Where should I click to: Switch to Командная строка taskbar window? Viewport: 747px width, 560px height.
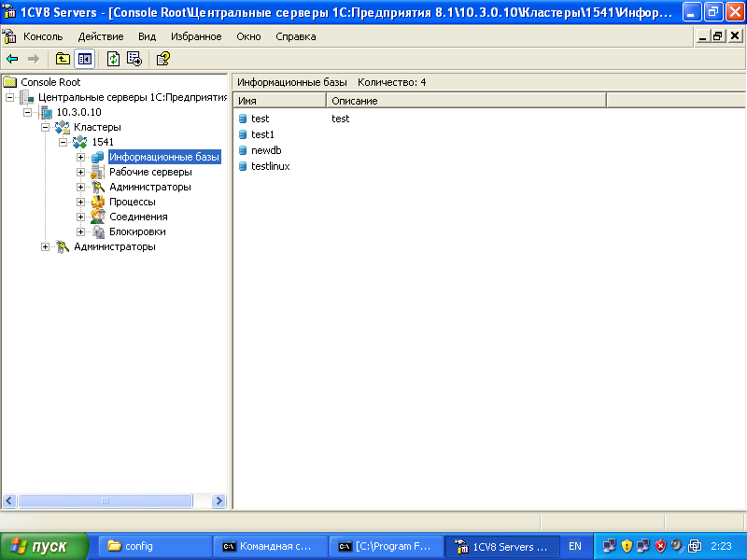271,546
